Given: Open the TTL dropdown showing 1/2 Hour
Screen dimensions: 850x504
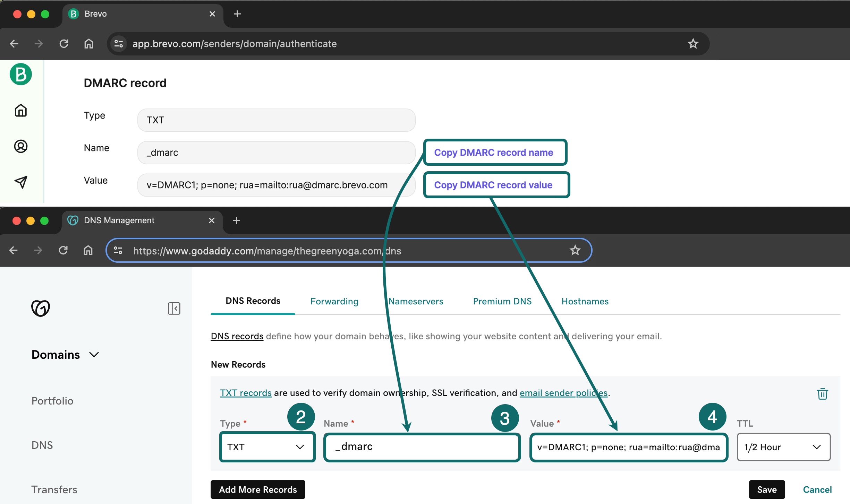Looking at the screenshot, I should pos(783,447).
